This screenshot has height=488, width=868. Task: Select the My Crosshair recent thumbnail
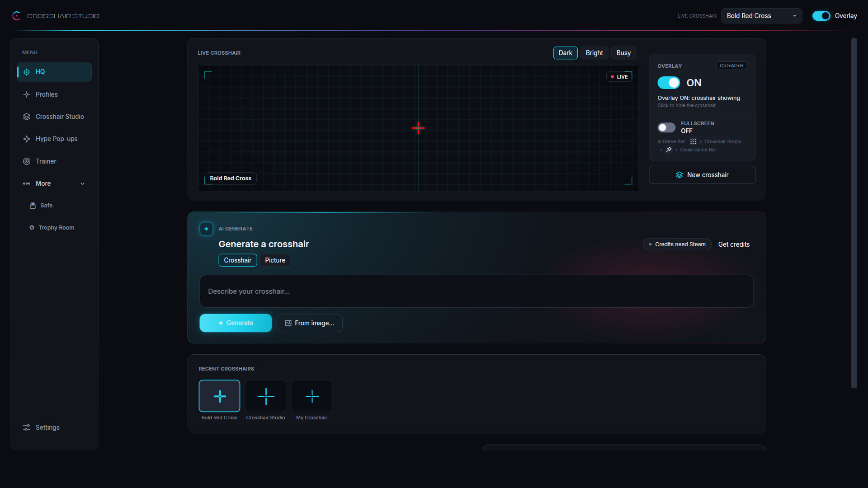[x=311, y=396]
